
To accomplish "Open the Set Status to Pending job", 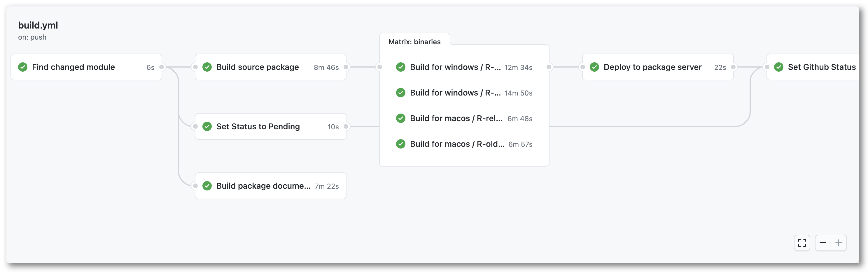I will click(x=258, y=126).
